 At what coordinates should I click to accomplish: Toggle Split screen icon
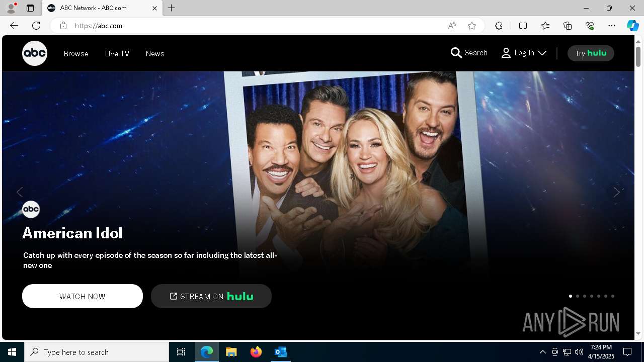(x=523, y=26)
